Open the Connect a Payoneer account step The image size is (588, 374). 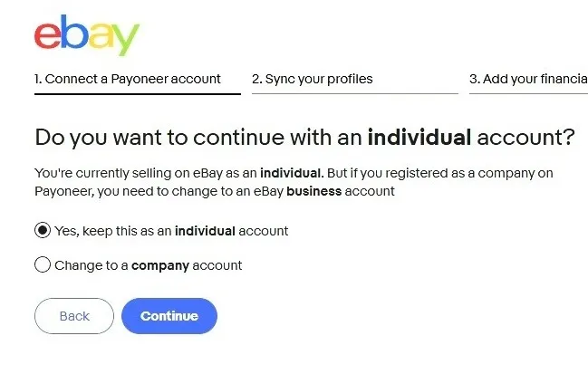pyautogui.click(x=128, y=79)
